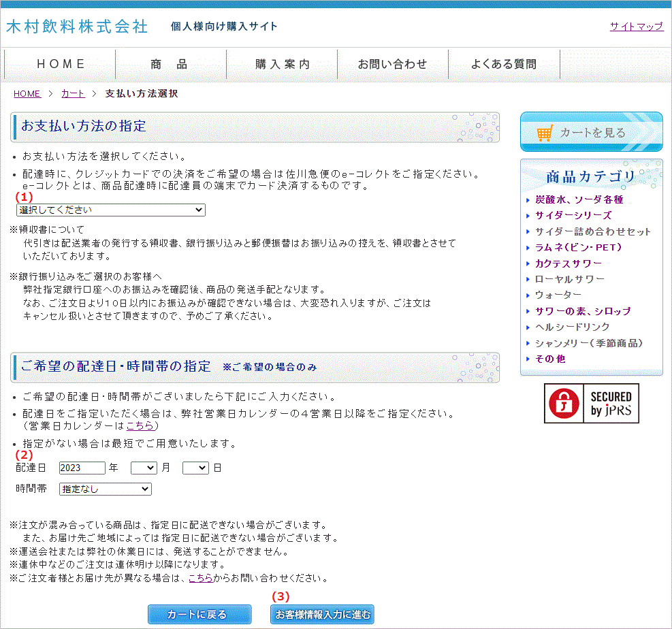The width and height of the screenshot is (672, 629).
Task: Open the お問い合わせ tab
Action: (392, 63)
